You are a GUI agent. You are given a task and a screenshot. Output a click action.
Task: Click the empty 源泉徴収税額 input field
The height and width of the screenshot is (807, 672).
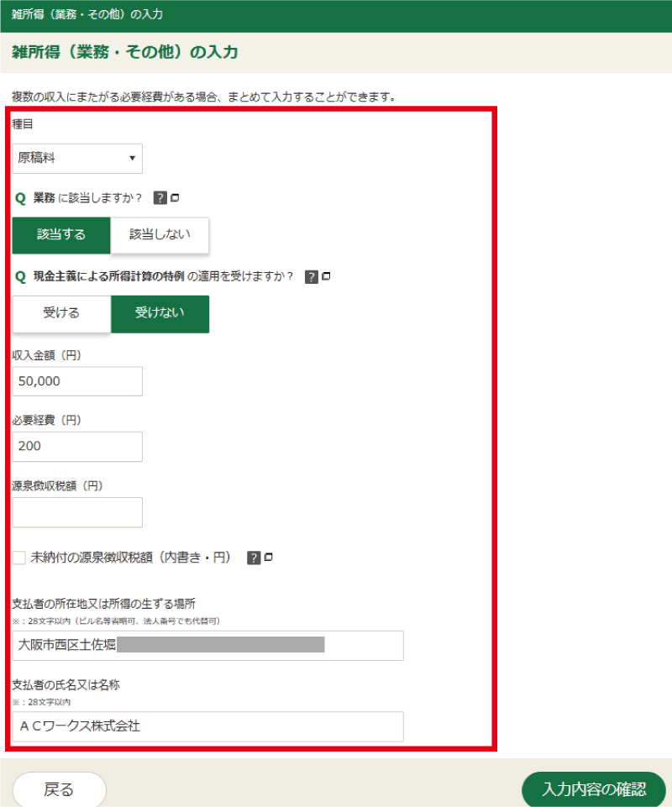tap(77, 511)
